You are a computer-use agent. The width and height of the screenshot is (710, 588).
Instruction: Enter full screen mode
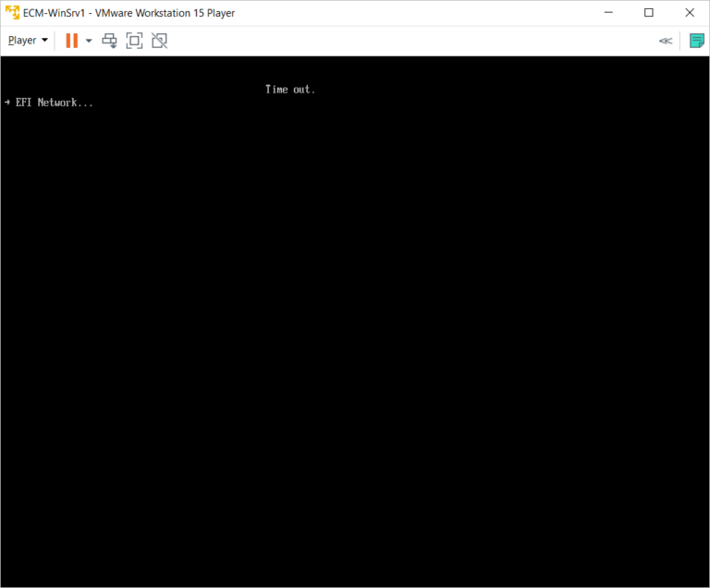point(134,41)
